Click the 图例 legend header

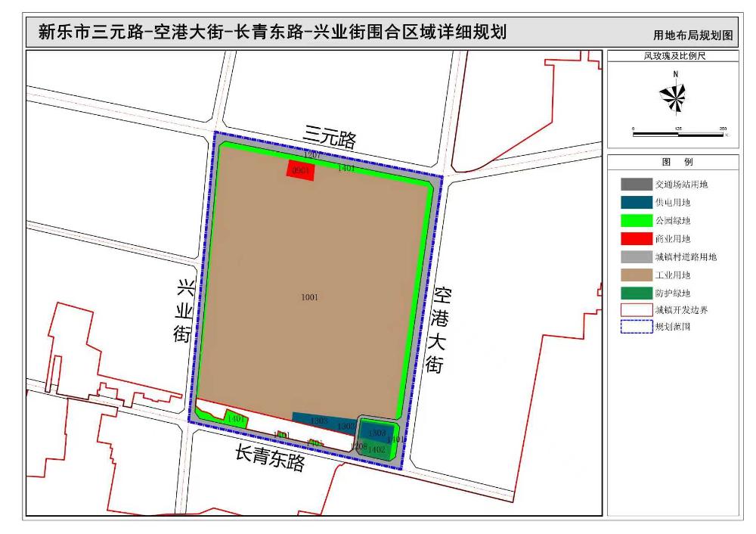click(x=672, y=162)
